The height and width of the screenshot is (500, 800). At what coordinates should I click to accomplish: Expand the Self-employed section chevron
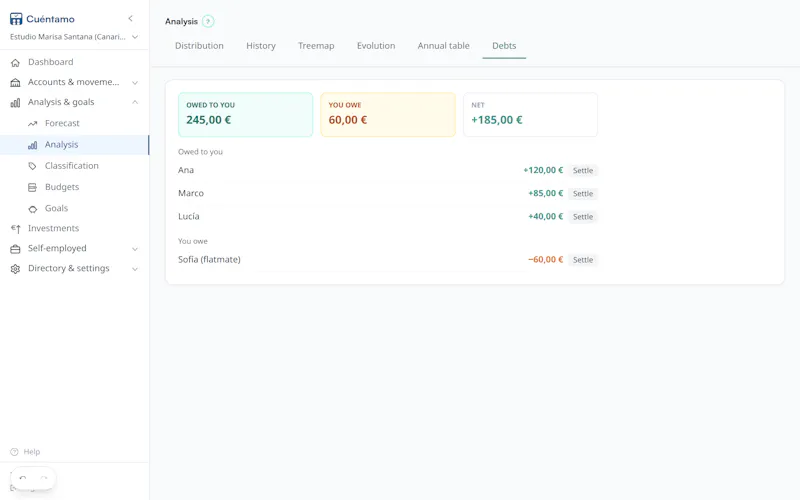click(135, 249)
